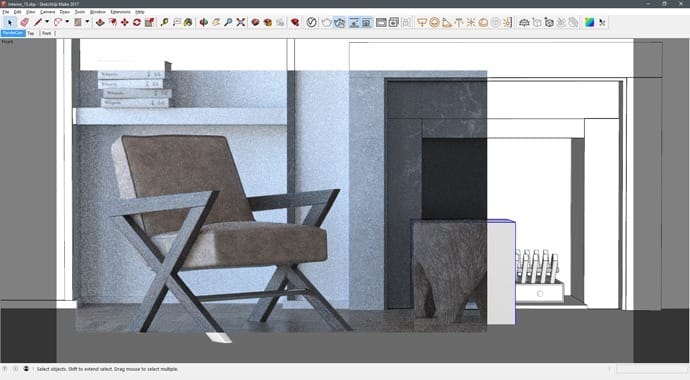The width and height of the screenshot is (690, 380).
Task: Expand the Arc tool dropdown arrow
Action: coord(67,22)
